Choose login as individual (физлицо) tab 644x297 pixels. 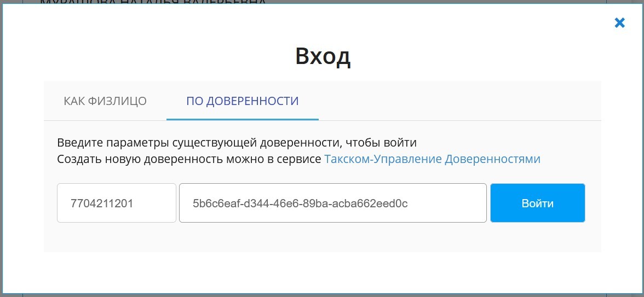click(105, 101)
